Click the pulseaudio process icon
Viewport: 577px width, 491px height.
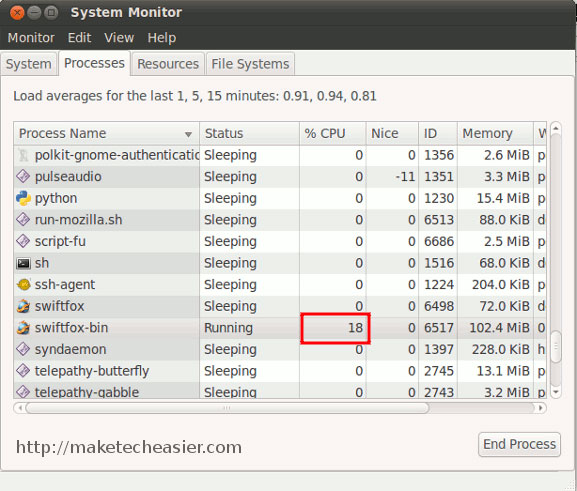[x=23, y=177]
